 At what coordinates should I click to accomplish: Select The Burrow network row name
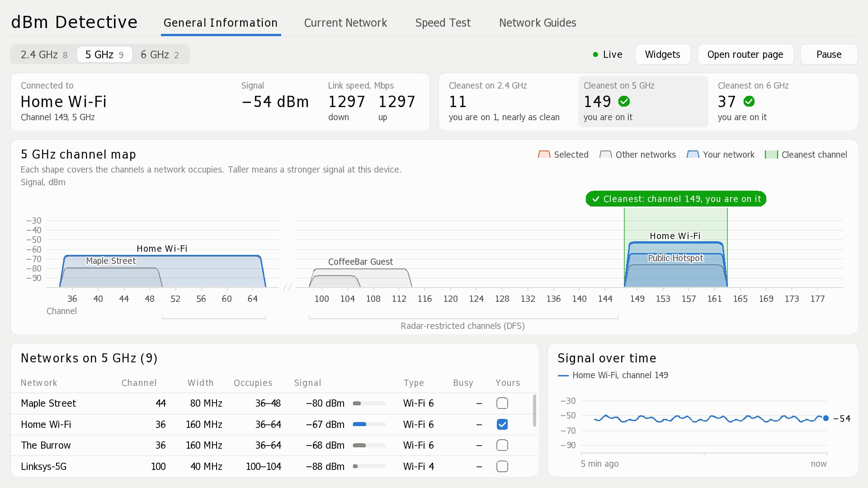tap(46, 445)
